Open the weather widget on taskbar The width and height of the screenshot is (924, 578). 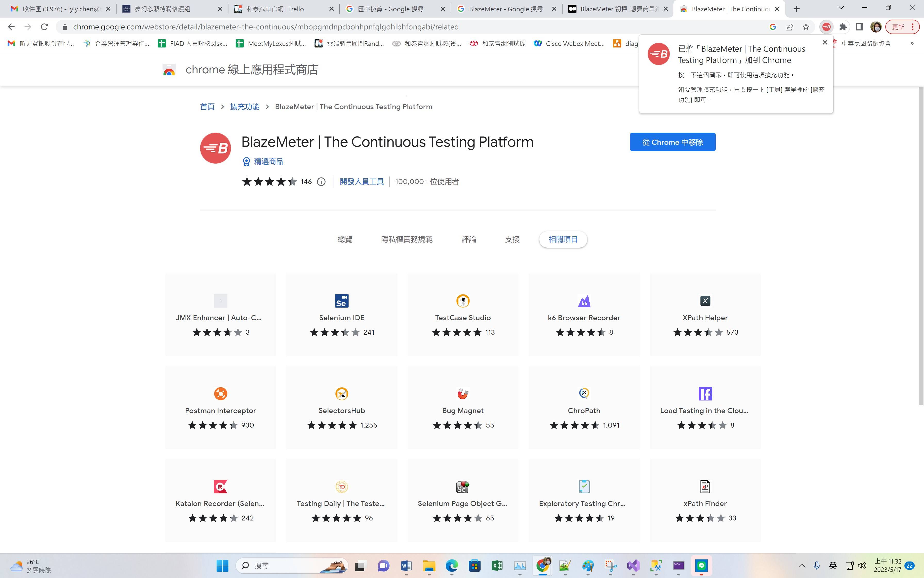(x=30, y=566)
